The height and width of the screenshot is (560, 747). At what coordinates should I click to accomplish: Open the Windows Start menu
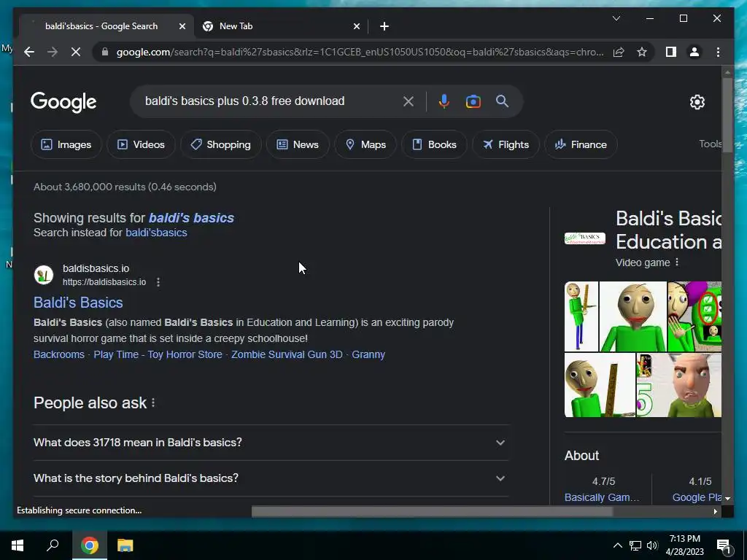[x=18, y=545]
